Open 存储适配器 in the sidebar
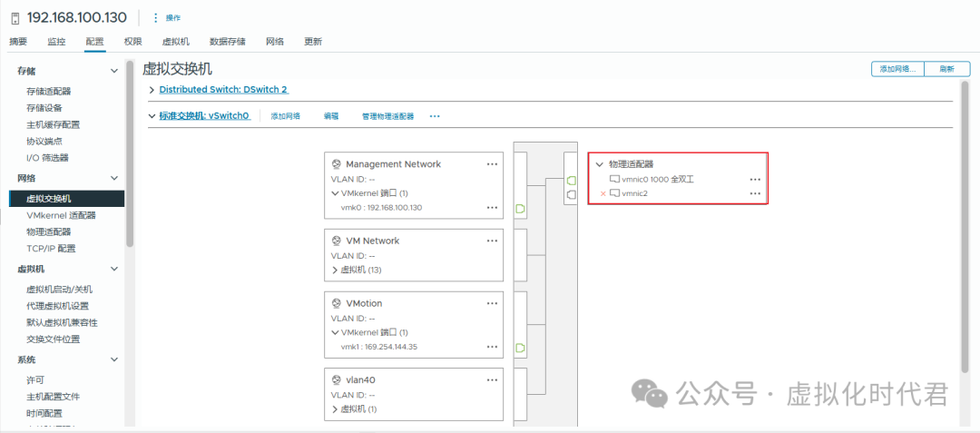980x433 pixels. [x=49, y=91]
